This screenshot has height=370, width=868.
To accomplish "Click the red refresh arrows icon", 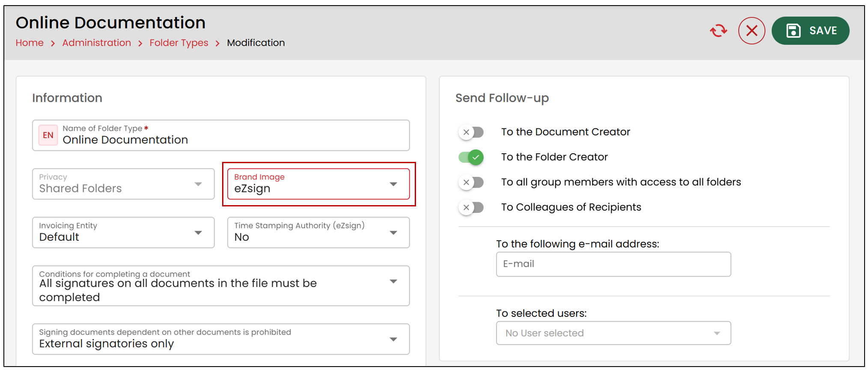I will point(719,31).
